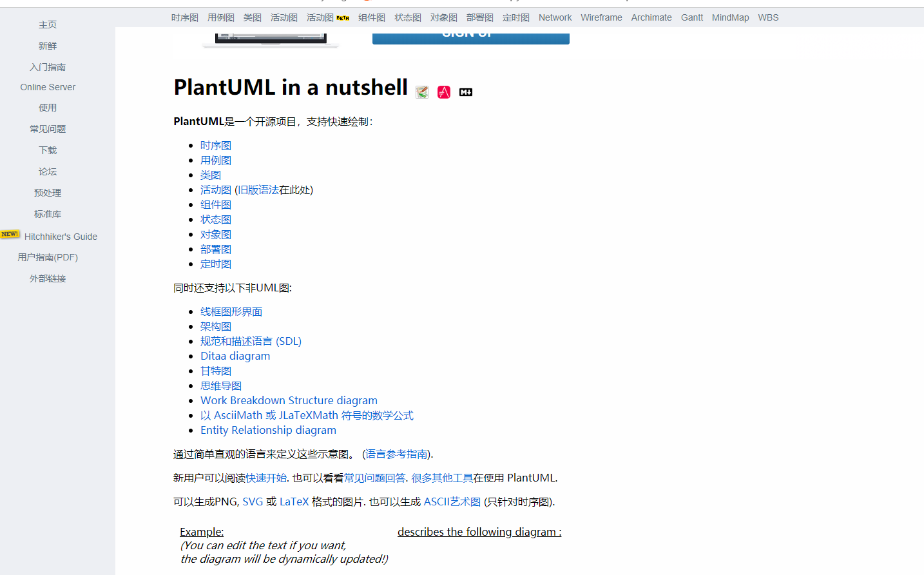The height and width of the screenshot is (575, 924).
Task: Click the NEW badge beside Hitchhiker's Guide
Action: [x=10, y=234]
